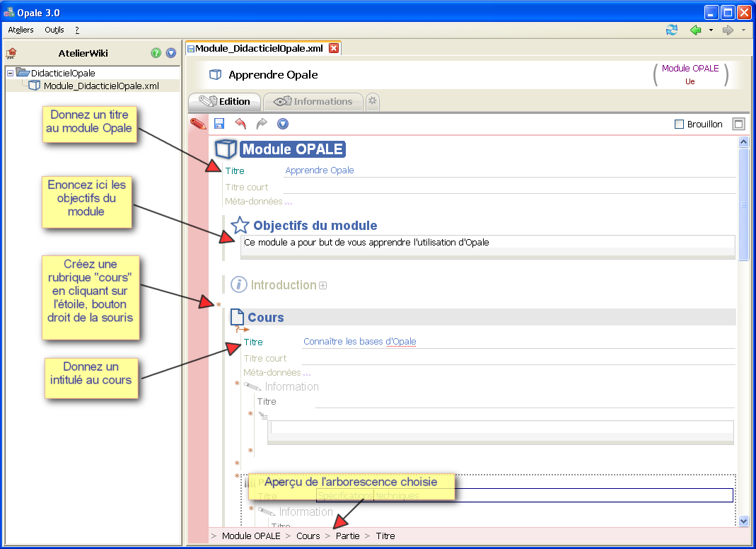This screenshot has width=756, height=549.
Task: Save the document with the floppy icon
Action: point(219,124)
